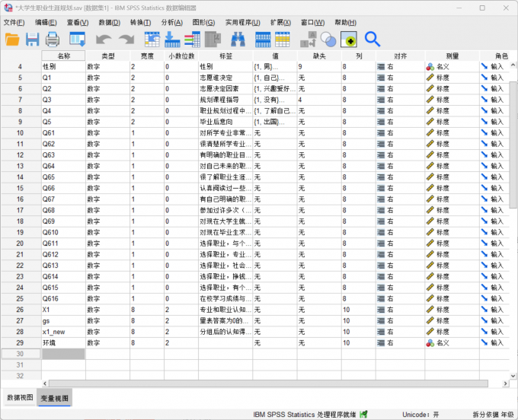Click the grayed Value Labels toolbar icon
This screenshot has width=518, height=420.
point(309,40)
